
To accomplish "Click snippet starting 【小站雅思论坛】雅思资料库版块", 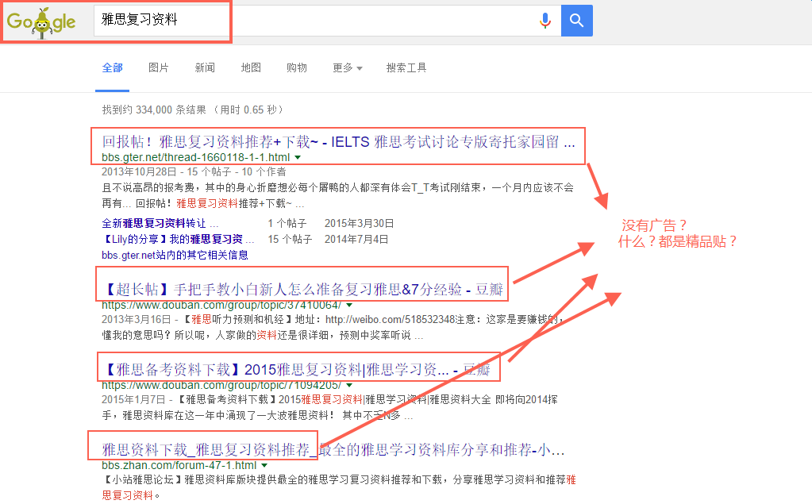I will click(339, 487).
